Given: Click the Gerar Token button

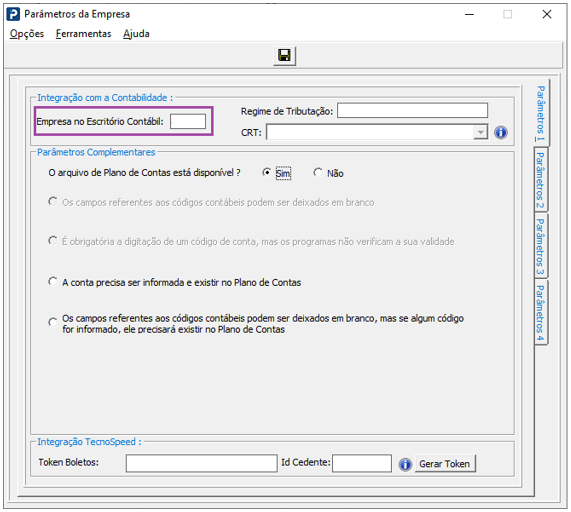Looking at the screenshot, I should pyautogui.click(x=445, y=464).
